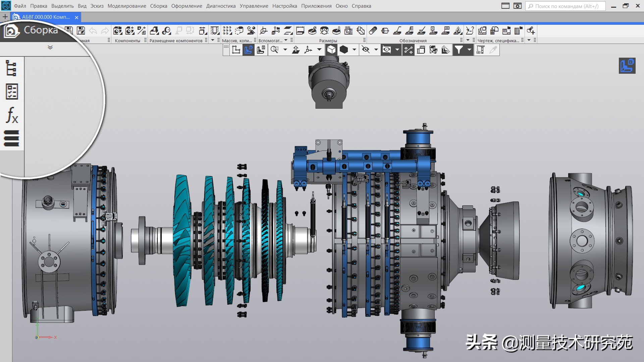Click the Размеры toolbar group label
Image resolution: width=644 pixels, height=362 pixels.
(328, 40)
